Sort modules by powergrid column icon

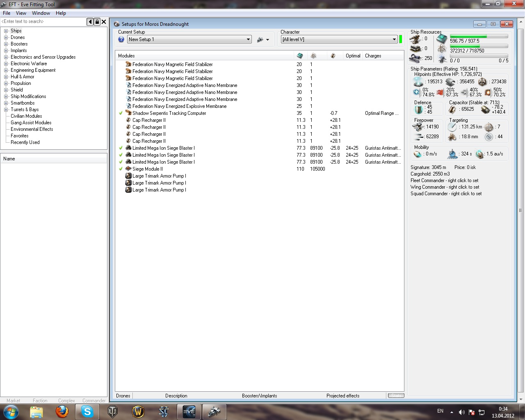[x=313, y=56]
